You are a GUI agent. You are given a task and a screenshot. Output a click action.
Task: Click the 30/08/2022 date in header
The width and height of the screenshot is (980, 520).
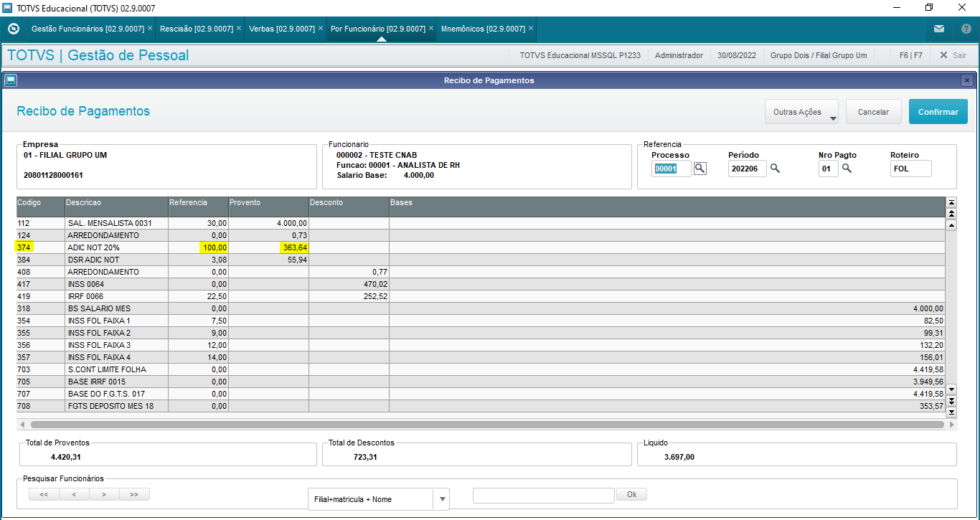(737, 55)
